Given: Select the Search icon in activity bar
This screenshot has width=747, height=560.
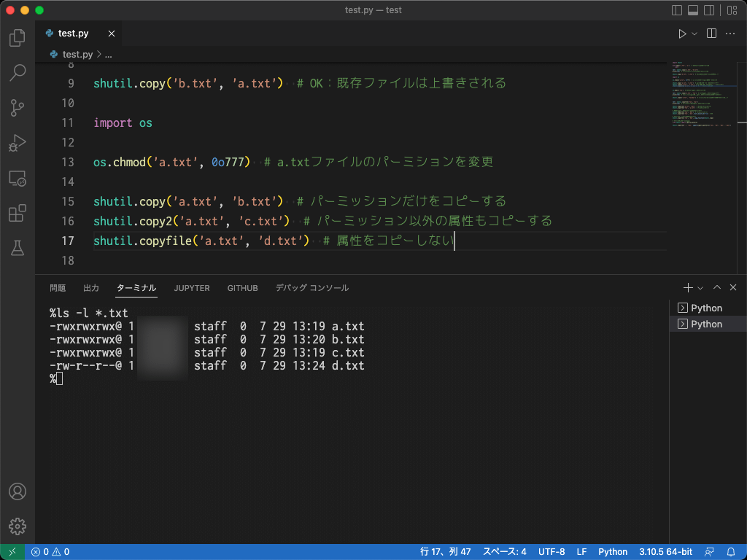Looking at the screenshot, I should (x=16, y=73).
